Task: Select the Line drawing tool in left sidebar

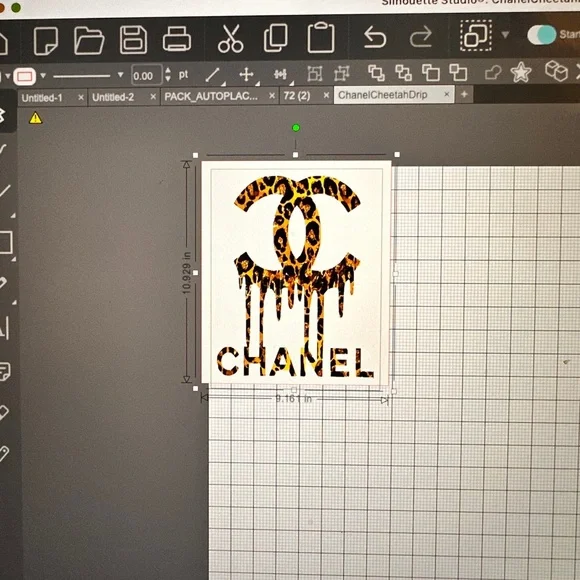Action: point(5,191)
